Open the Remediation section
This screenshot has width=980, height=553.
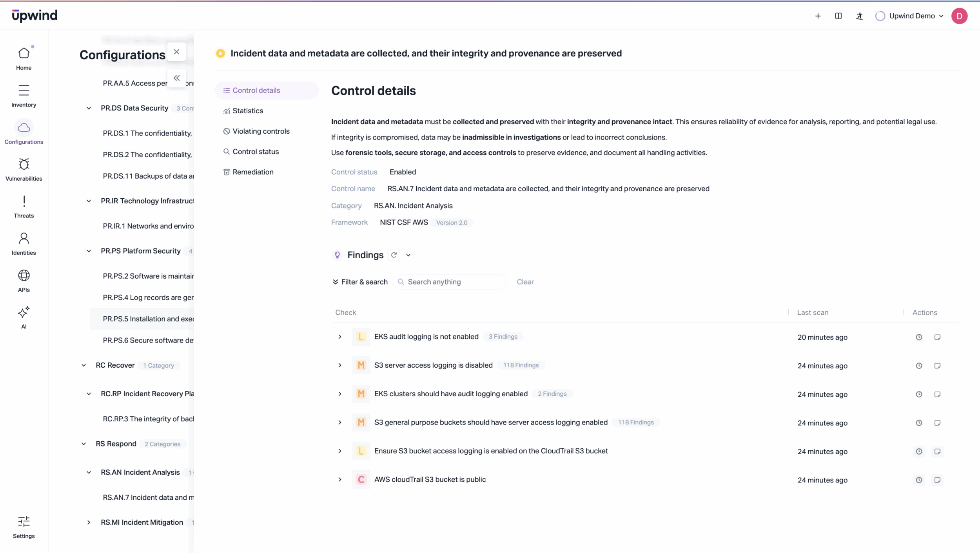coord(253,172)
